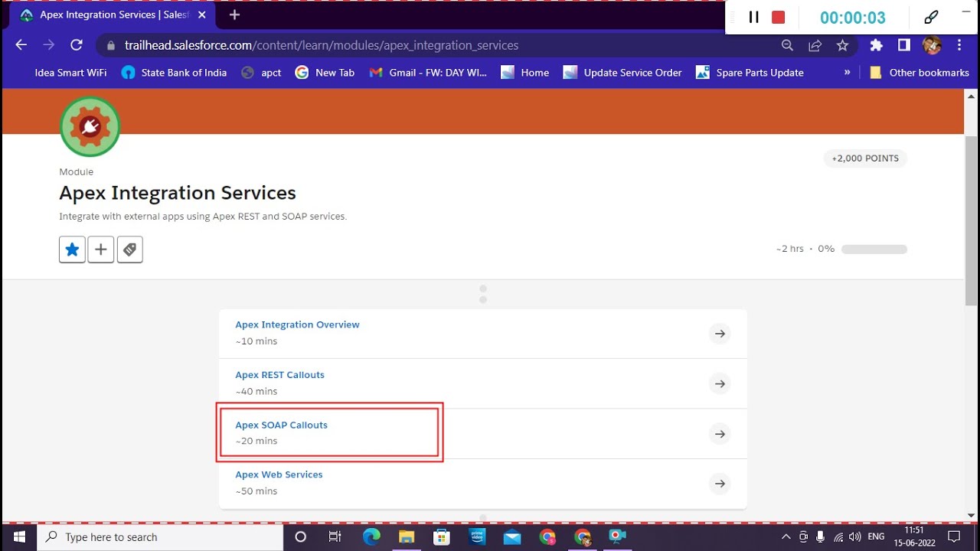Click the site lock icon in address bar

tap(111, 45)
